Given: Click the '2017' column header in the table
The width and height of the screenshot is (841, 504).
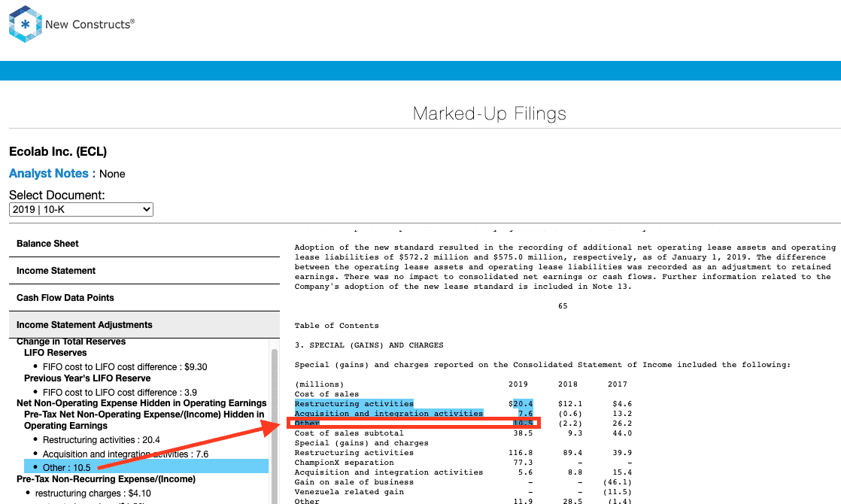Looking at the screenshot, I should click(618, 384).
